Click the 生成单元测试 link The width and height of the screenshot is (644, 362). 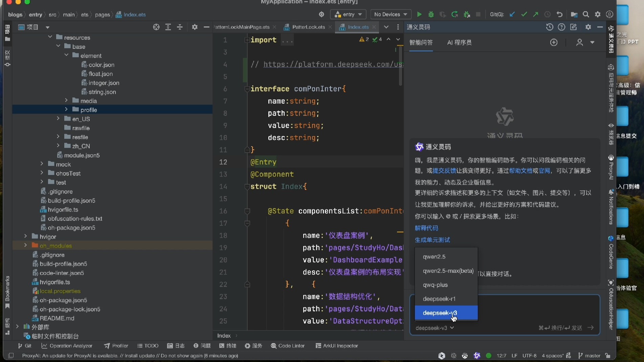pyautogui.click(x=432, y=240)
